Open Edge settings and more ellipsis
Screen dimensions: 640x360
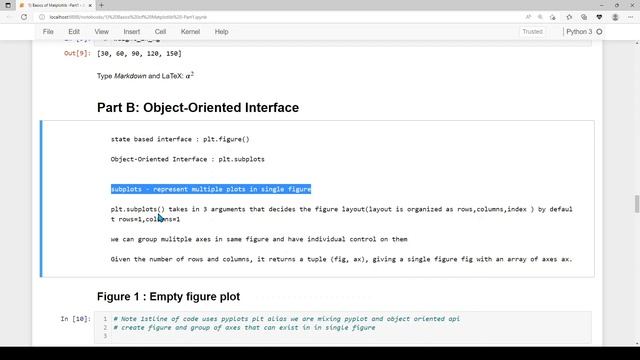(631, 17)
